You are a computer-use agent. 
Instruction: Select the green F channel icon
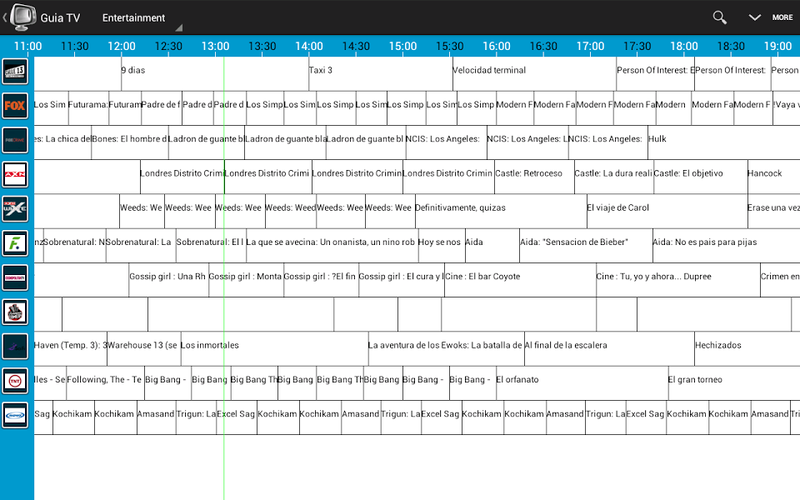click(15, 243)
